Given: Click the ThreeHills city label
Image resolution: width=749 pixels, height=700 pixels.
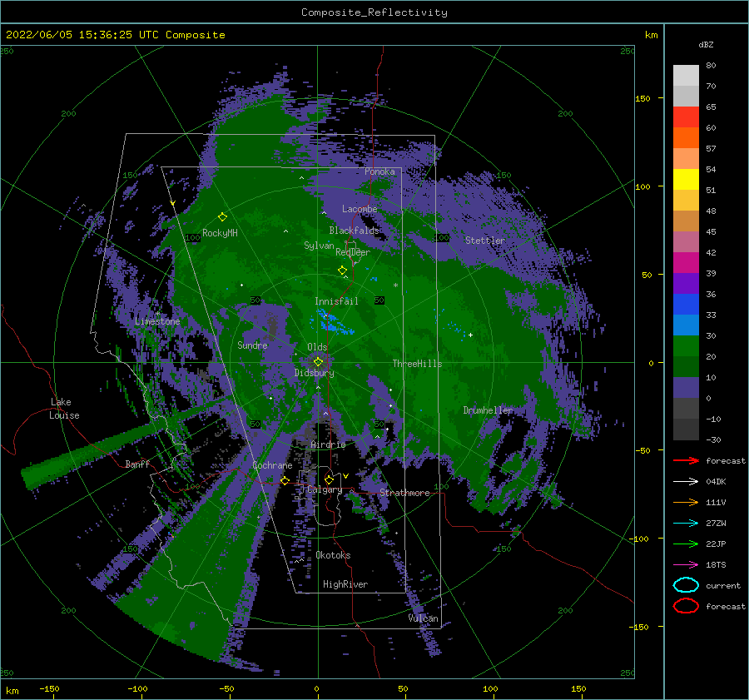Looking at the screenshot, I should [418, 364].
